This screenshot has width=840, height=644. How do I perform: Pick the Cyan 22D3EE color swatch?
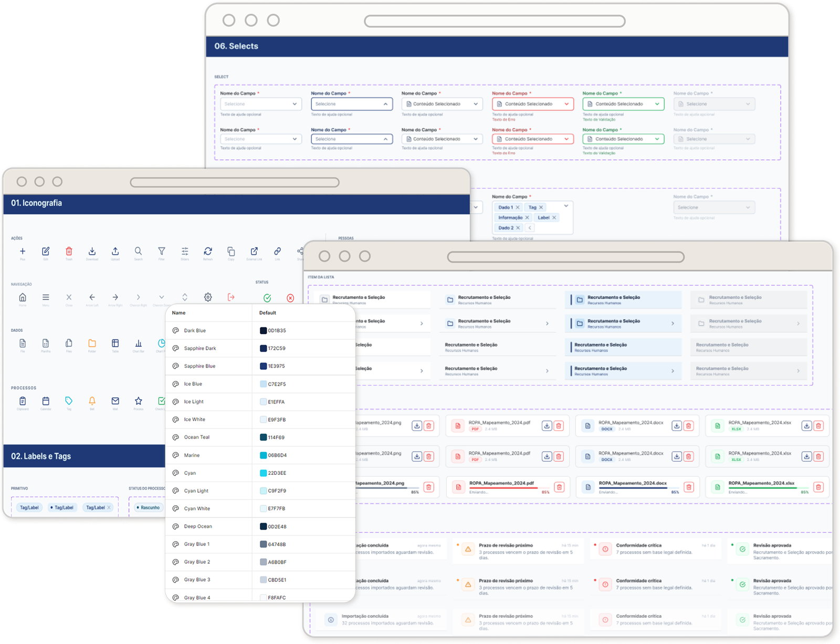[x=264, y=473]
